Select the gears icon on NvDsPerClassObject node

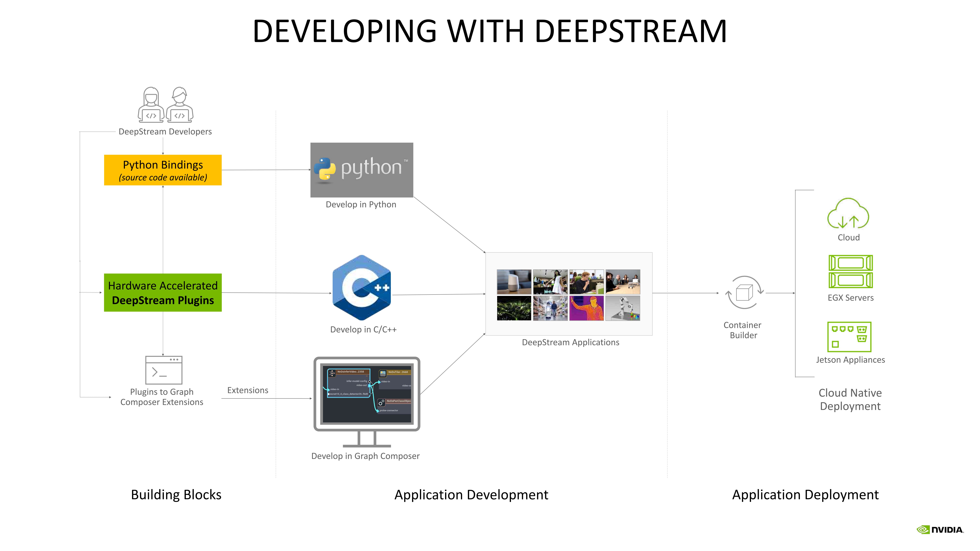click(381, 402)
